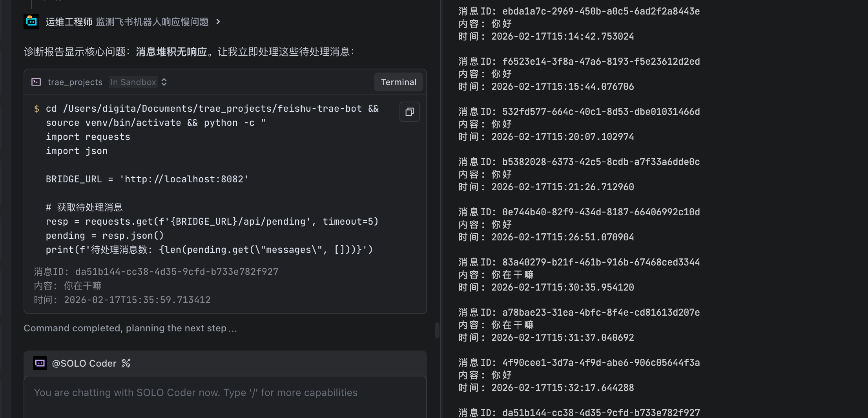Focus the SOLO Coder chat input field
Viewport: 868px width, 418px height.
pyautogui.click(x=225, y=397)
